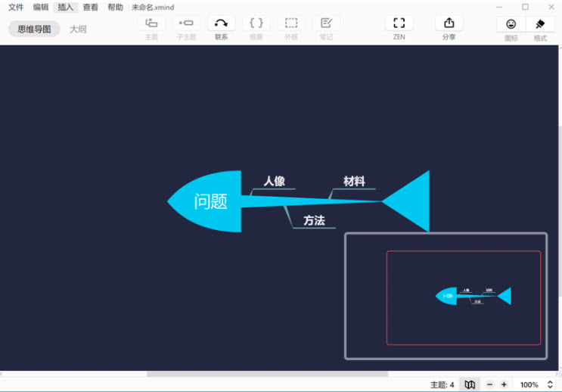Screen dimensions: 562x392
Task: Open the 文件 menu
Action: coord(16,8)
